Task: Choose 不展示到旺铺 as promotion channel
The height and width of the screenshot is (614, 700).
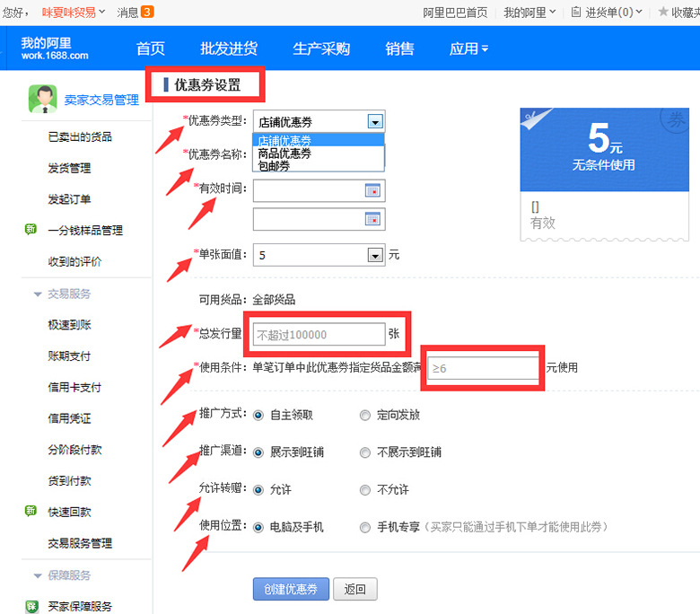Action: coord(364,452)
